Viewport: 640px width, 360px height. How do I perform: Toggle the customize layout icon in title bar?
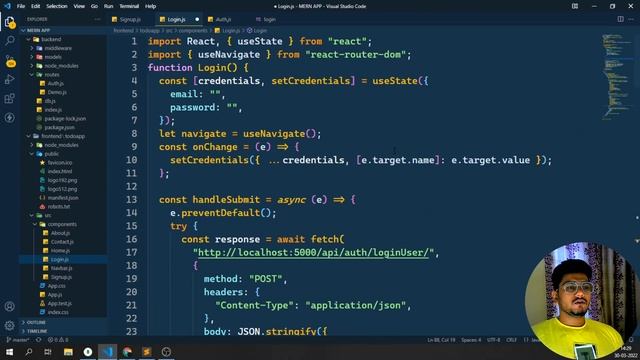[575, 6]
